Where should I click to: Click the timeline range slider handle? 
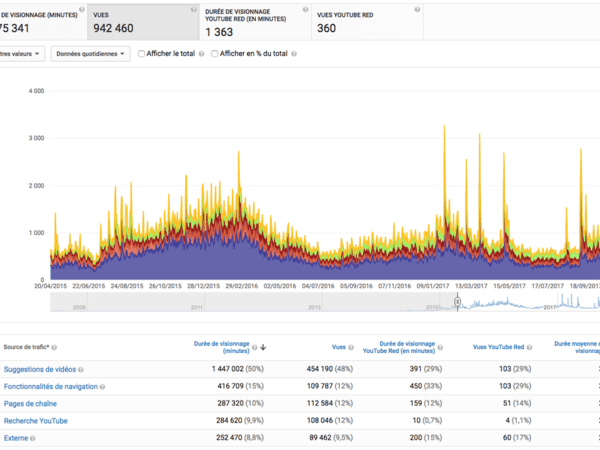point(457,302)
